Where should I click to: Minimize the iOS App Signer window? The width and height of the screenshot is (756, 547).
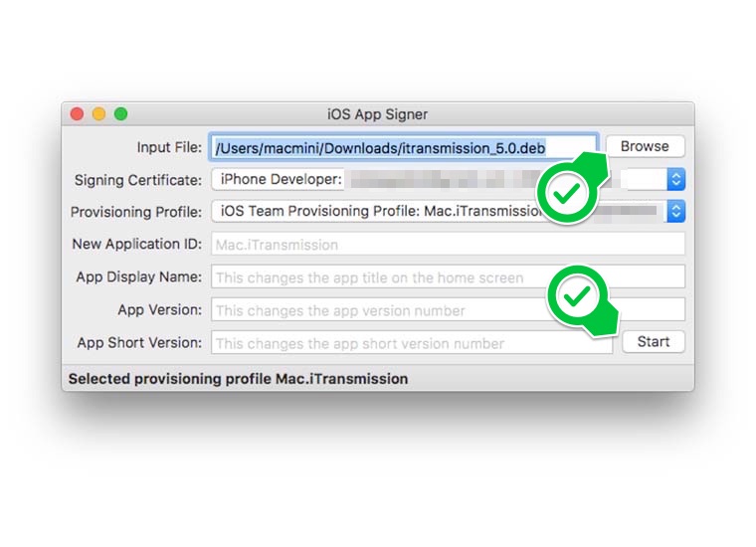click(98, 114)
